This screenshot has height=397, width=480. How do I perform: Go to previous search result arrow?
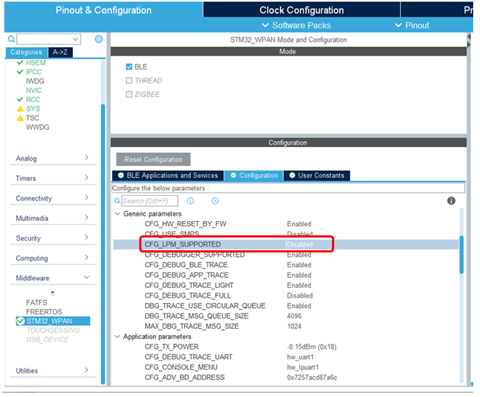point(190,201)
